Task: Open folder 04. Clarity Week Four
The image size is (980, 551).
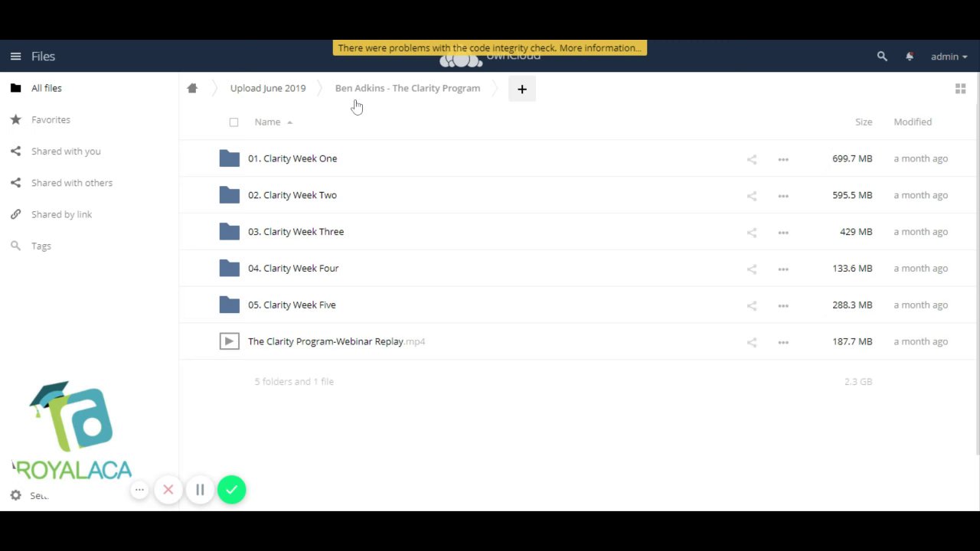Action: click(x=293, y=269)
